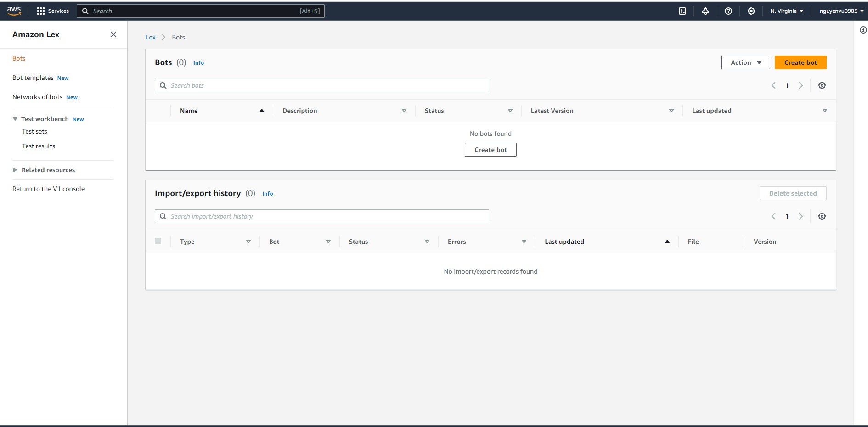Click the AWS logo to go home
The height and width of the screenshot is (427, 868).
click(x=13, y=11)
